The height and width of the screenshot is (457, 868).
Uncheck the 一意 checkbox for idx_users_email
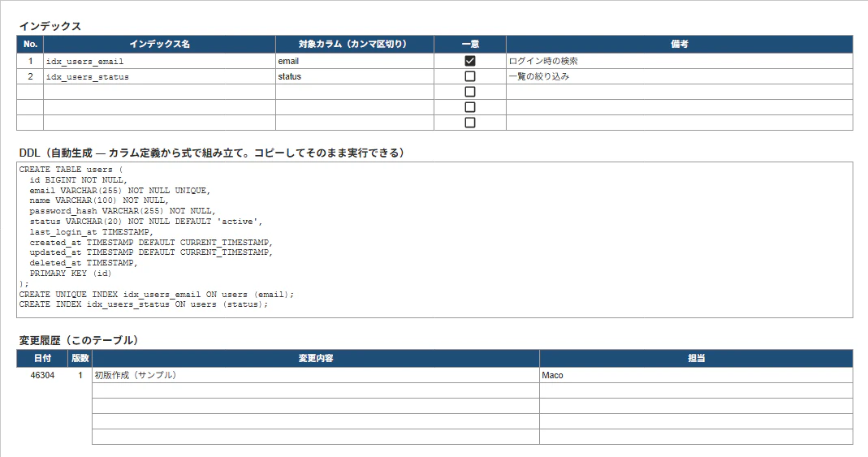point(470,61)
